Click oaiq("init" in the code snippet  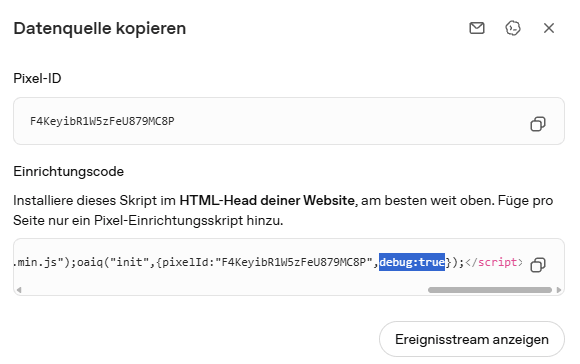112,262
